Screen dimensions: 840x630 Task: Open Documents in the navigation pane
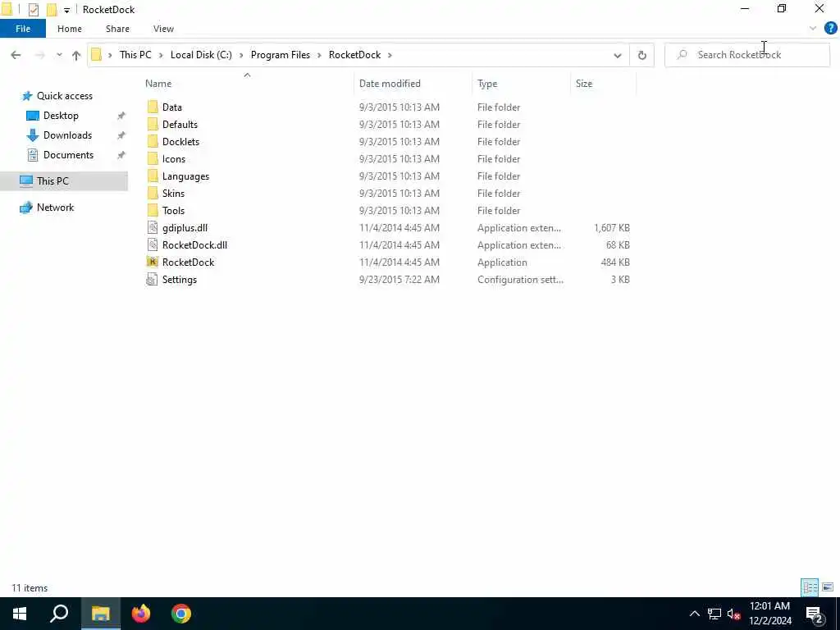coord(68,155)
